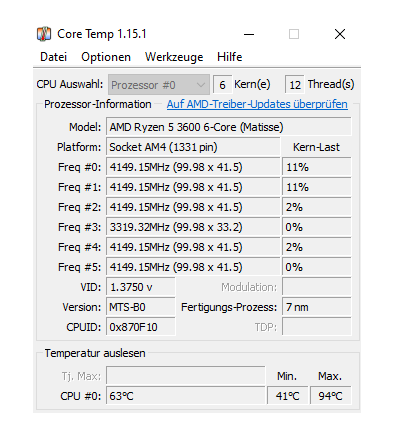This screenshot has width=403, height=445.
Task: Open the Datei menu
Action: [x=53, y=57]
